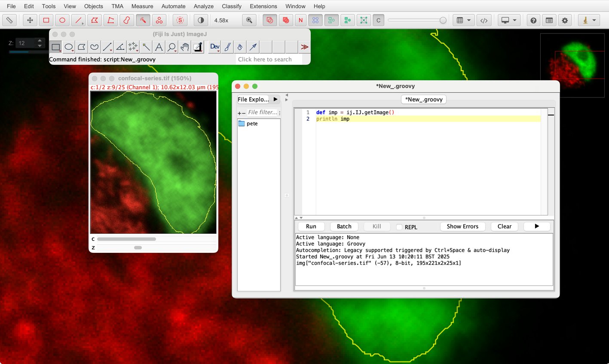Screen dimensions: 609x364
Task: Select the QuPath Polyline tool
Action: point(110,20)
